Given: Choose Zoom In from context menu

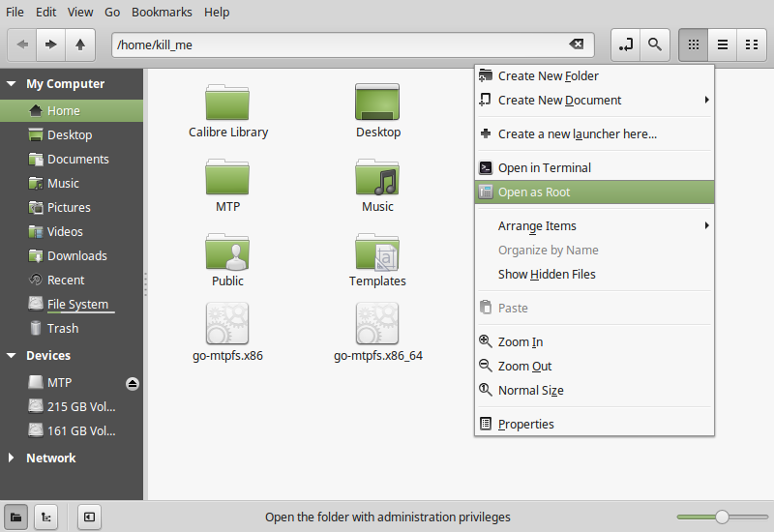Looking at the screenshot, I should pos(594,342).
